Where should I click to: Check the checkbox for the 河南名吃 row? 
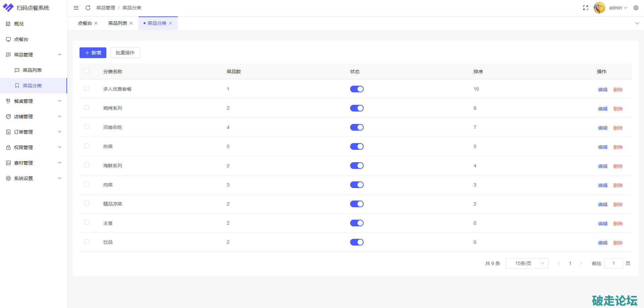[x=87, y=127]
